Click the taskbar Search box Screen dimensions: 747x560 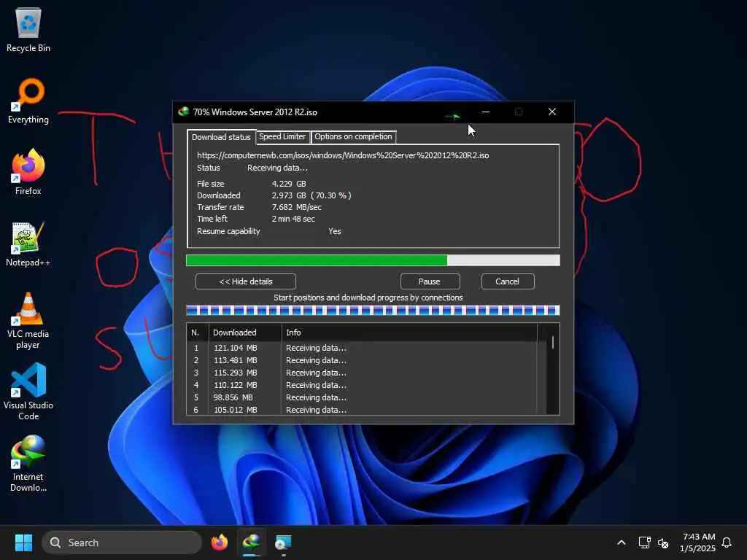122,542
